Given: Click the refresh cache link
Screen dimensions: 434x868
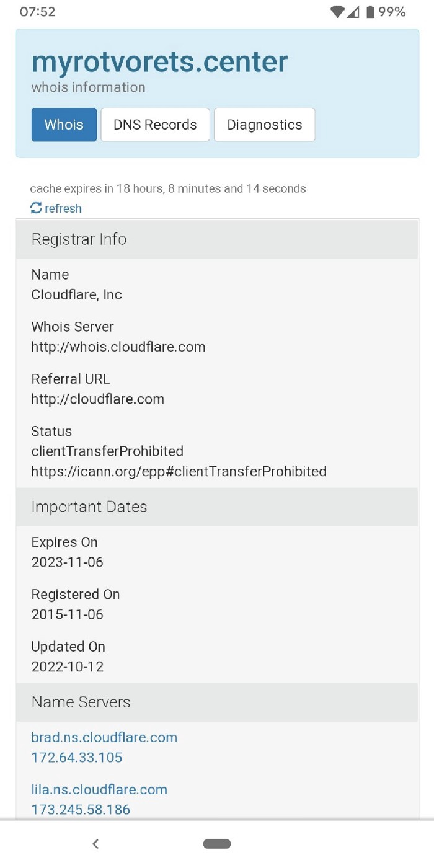Looking at the screenshot, I should pyautogui.click(x=63, y=208).
